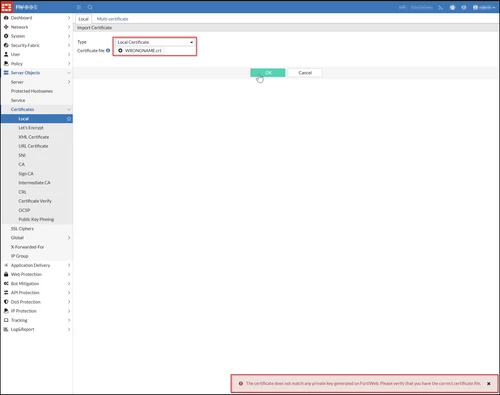Open the Service menu item
The height and width of the screenshot is (395, 500).
click(x=18, y=100)
